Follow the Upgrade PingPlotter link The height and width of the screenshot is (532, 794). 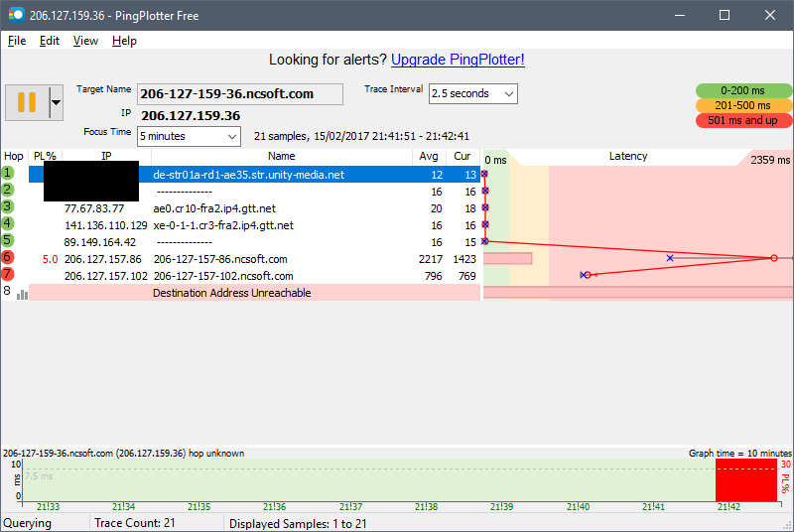(x=458, y=60)
